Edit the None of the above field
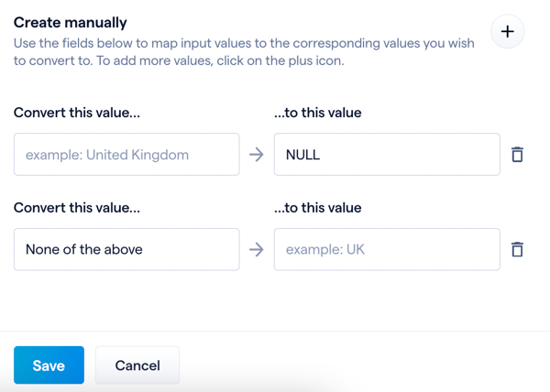Image resolution: width=550 pixels, height=392 pixels. 126,249
